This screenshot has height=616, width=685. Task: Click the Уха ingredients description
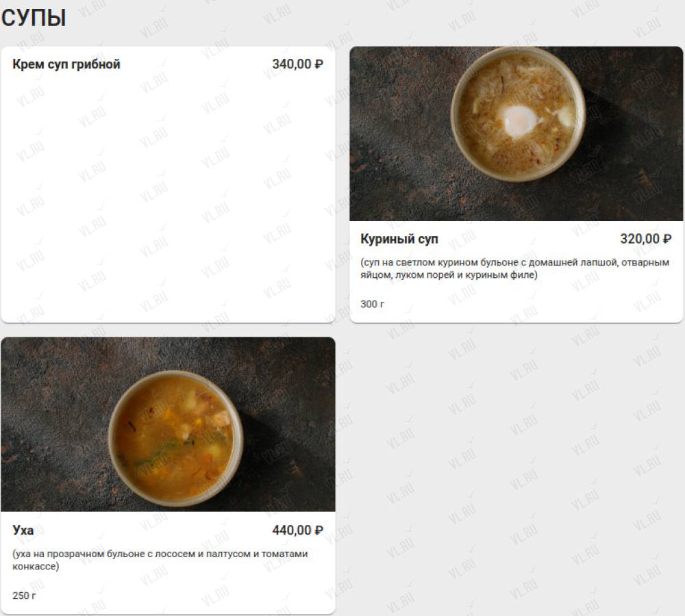(160, 560)
